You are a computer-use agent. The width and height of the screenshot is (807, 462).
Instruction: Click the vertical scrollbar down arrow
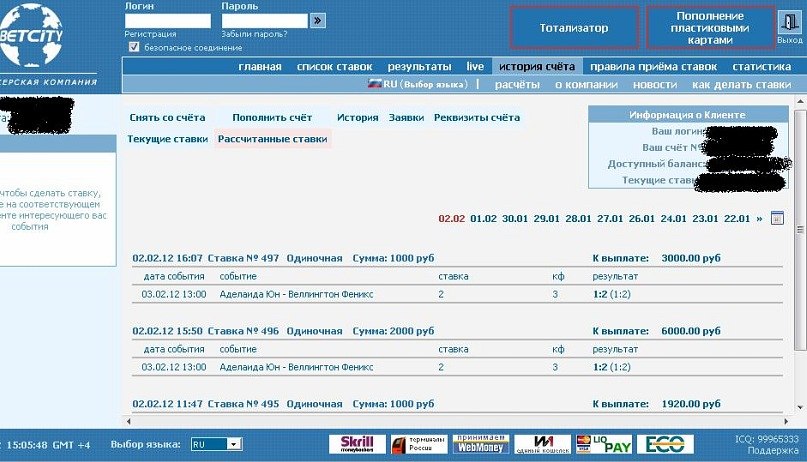(800, 407)
